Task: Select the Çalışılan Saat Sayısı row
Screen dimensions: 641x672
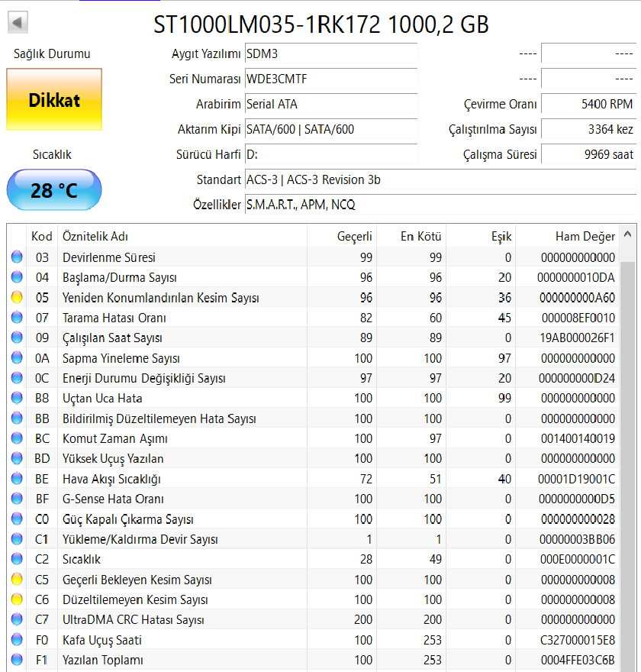Action: tap(314, 338)
